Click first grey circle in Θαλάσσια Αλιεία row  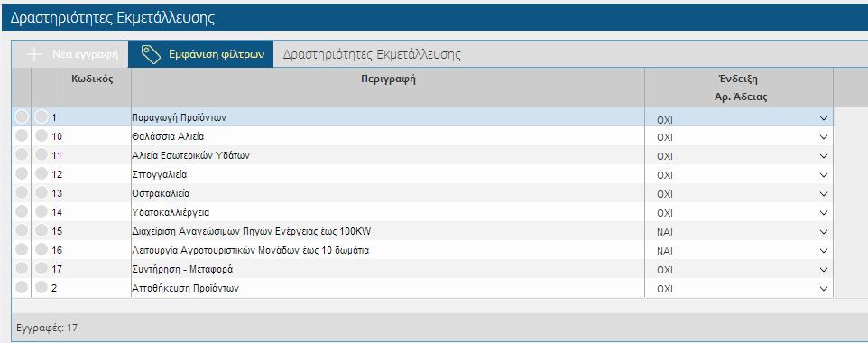point(22,135)
